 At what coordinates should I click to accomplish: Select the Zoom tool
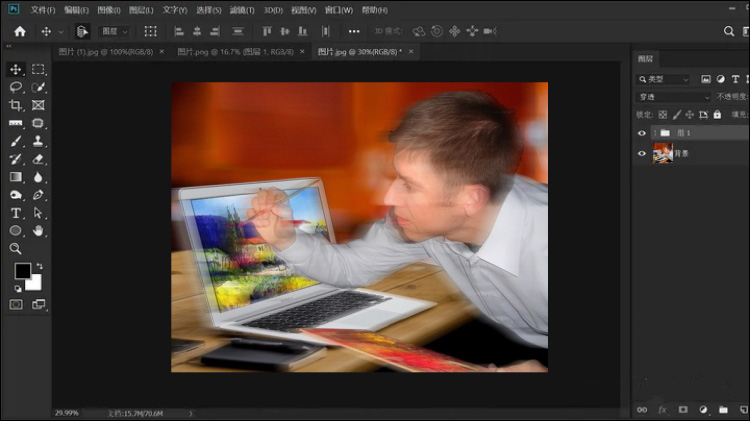coord(15,248)
